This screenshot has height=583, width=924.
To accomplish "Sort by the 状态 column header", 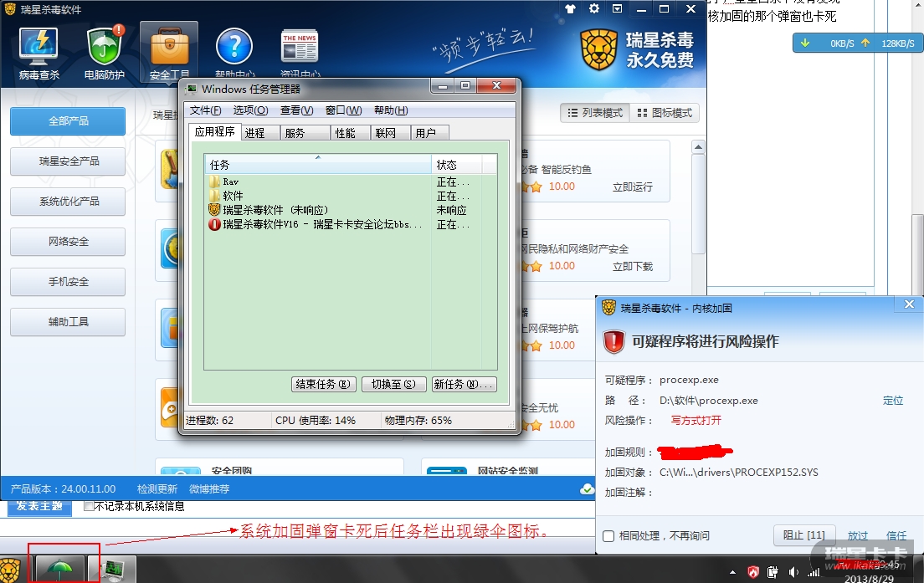I will click(x=457, y=165).
